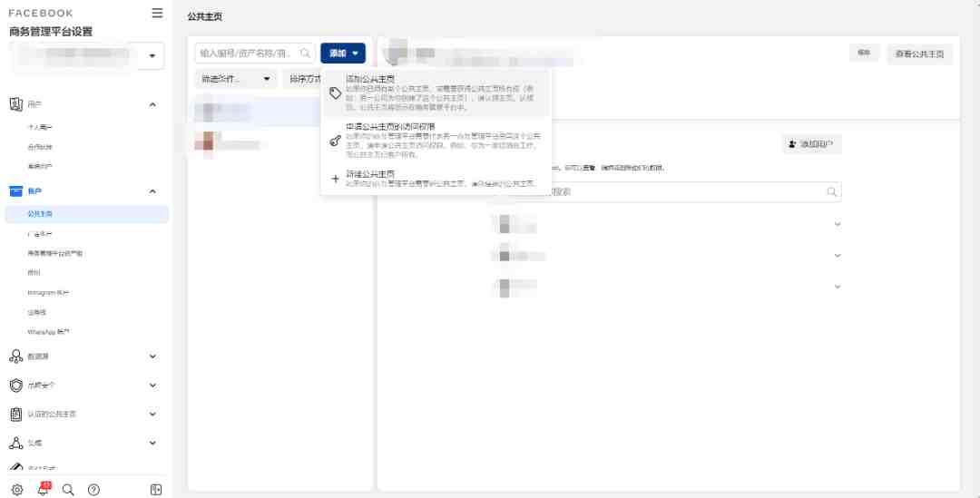Choose 申请公共主页的访问权限 menu option
The width and height of the screenshot is (980, 498).
point(436,141)
